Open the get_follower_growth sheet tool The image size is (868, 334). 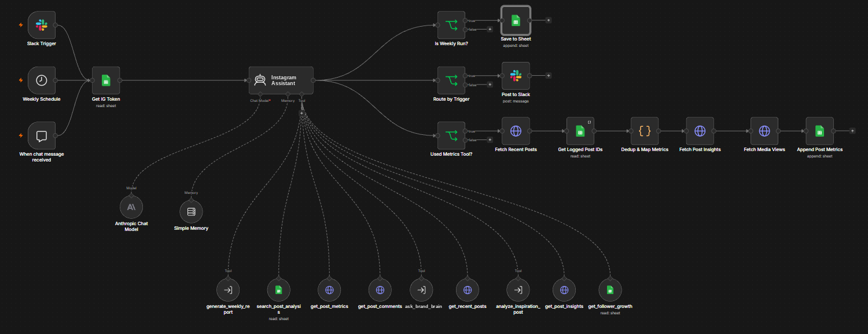(610, 289)
